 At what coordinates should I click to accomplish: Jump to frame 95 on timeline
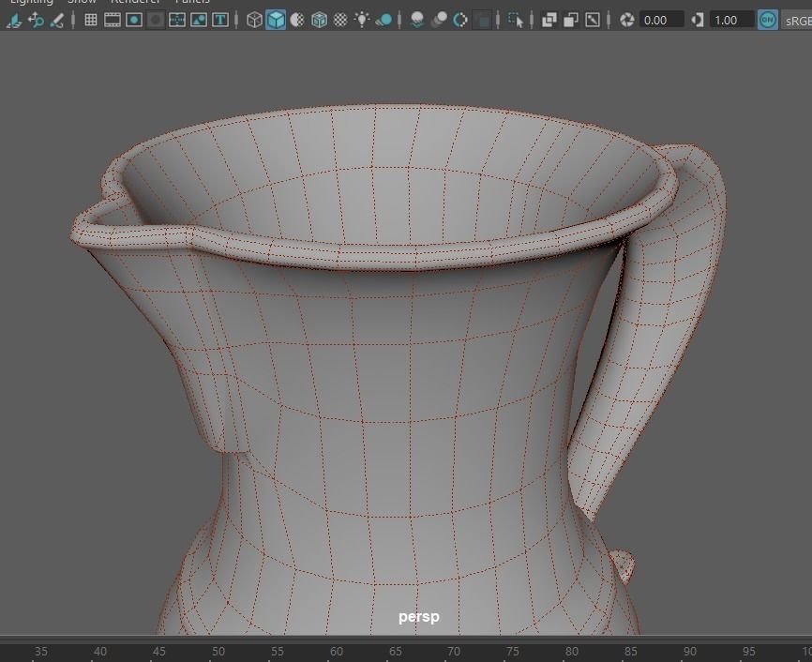(749, 652)
